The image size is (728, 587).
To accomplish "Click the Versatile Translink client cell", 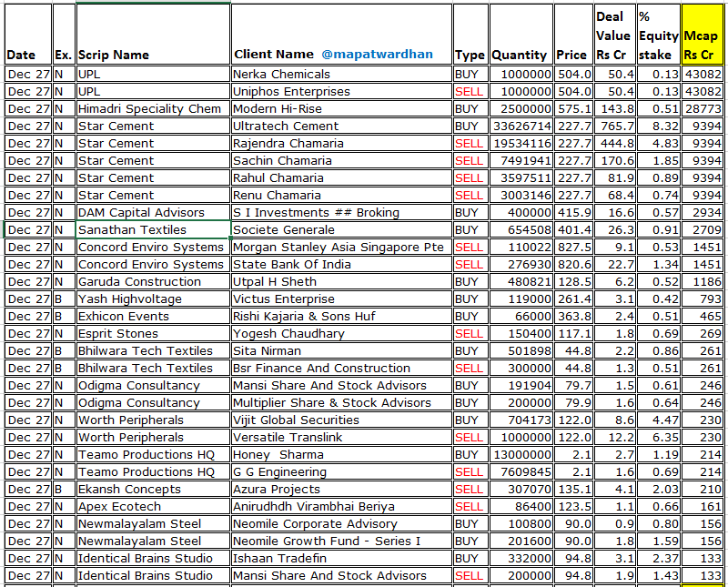I will [342, 437].
